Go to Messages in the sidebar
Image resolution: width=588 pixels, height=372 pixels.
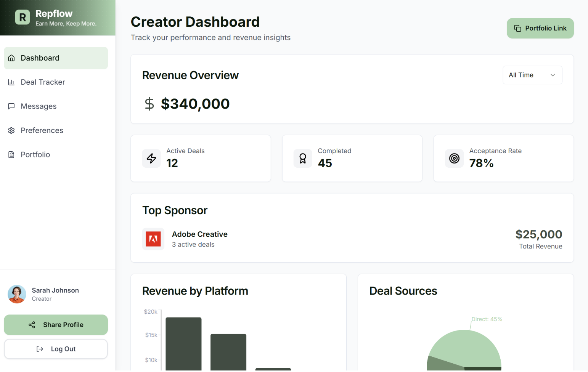(x=39, y=106)
